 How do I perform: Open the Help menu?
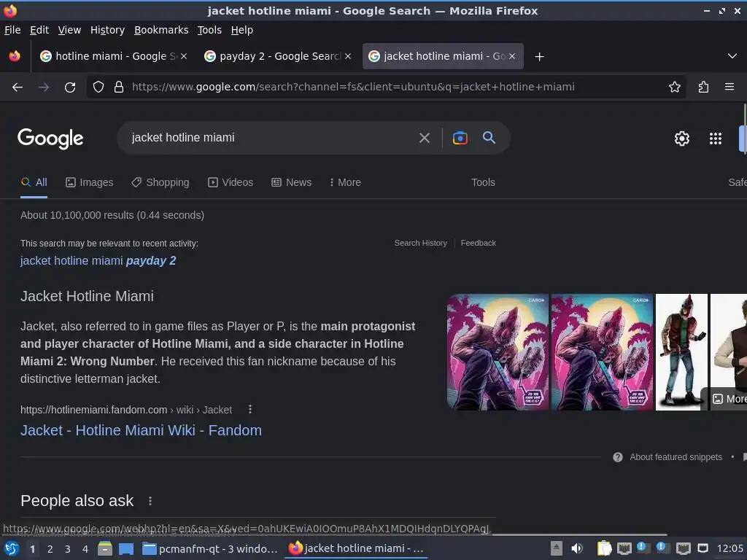pyautogui.click(x=242, y=30)
